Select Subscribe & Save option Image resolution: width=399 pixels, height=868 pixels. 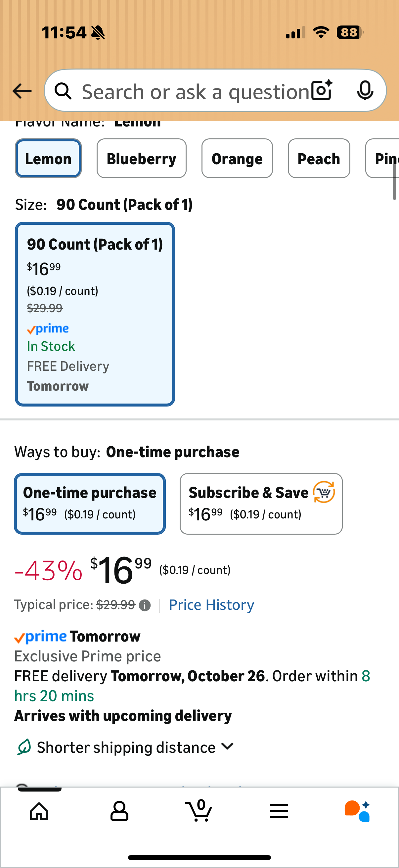pos(261,504)
